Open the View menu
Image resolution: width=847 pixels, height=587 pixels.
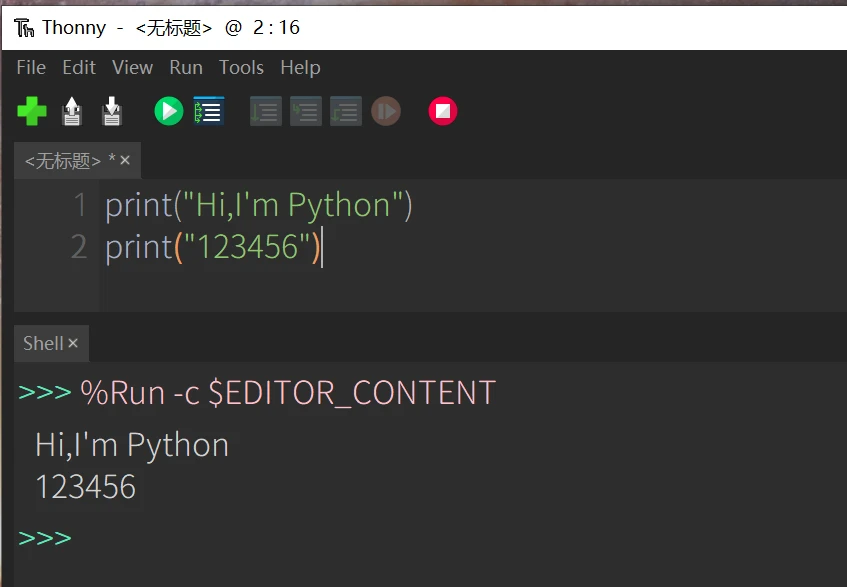pyautogui.click(x=132, y=68)
